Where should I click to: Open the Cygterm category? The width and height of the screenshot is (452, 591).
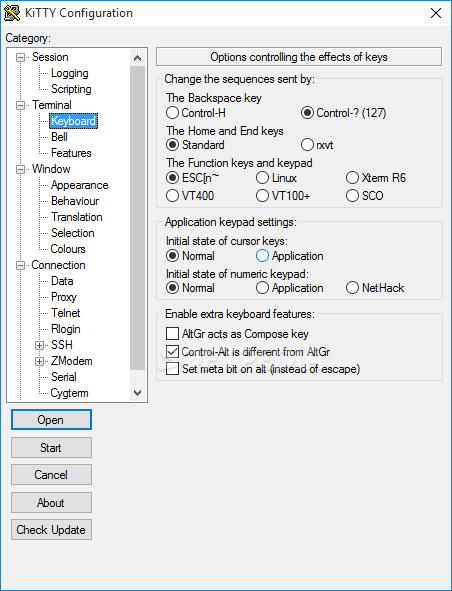click(x=69, y=393)
